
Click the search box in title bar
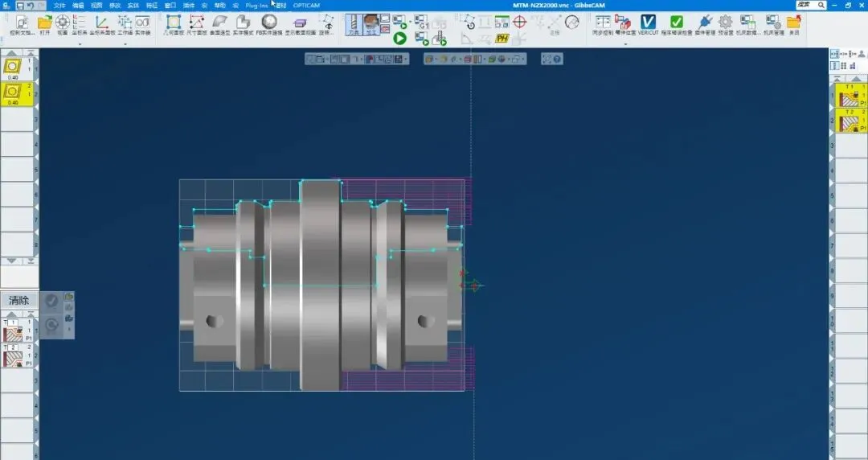tap(812, 5)
